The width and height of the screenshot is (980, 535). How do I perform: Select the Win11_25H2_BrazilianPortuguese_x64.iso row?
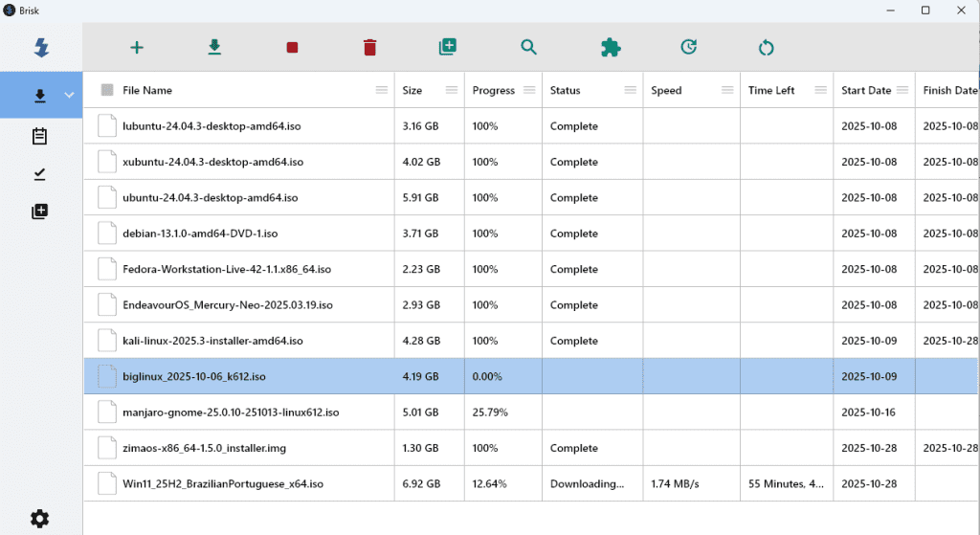pos(223,483)
